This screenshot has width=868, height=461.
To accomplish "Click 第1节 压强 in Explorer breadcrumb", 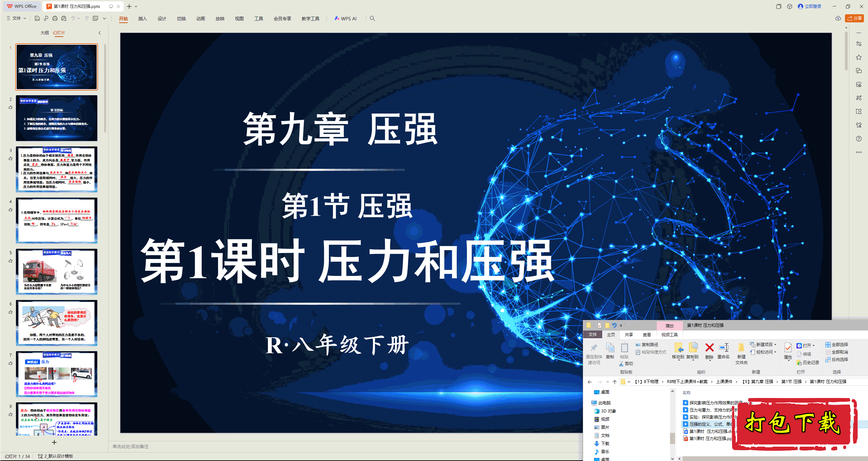I will pyautogui.click(x=792, y=382).
